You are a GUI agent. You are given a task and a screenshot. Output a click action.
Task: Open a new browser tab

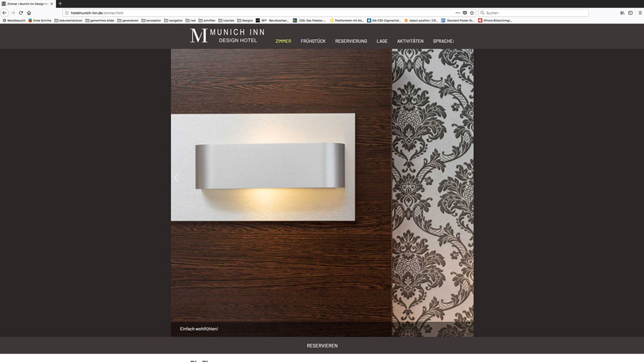pyautogui.click(x=60, y=4)
